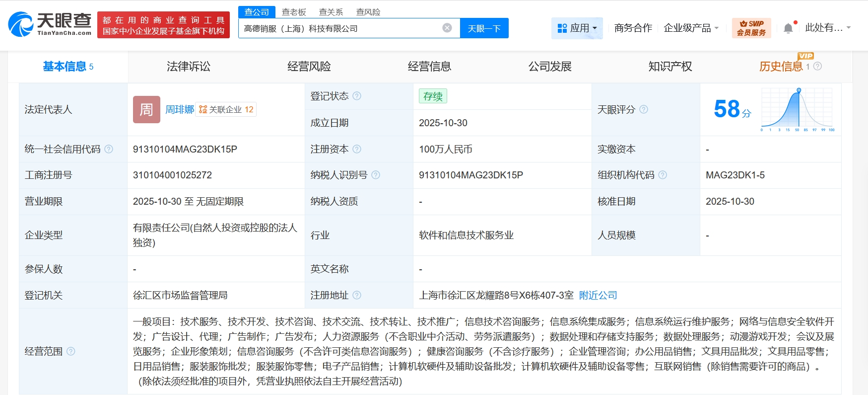This screenshot has width=868, height=395.
Task: Click help icon beside 天眼评分
Action: [x=644, y=109]
